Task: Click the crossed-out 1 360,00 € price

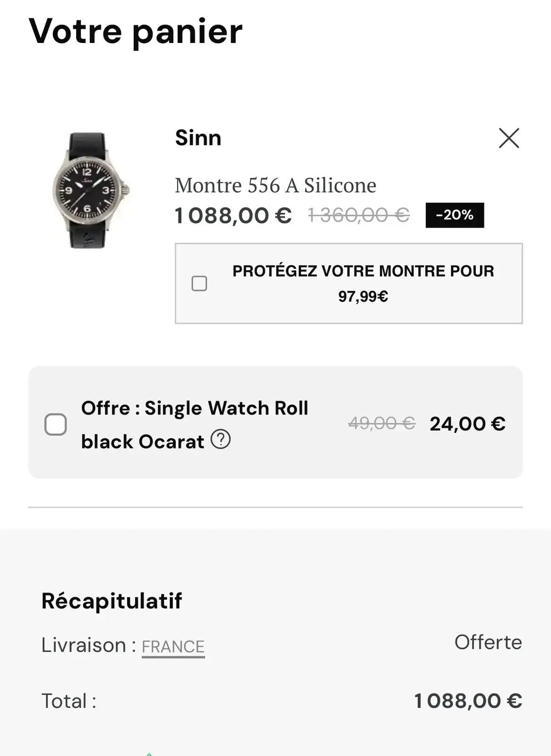Action: point(359,215)
